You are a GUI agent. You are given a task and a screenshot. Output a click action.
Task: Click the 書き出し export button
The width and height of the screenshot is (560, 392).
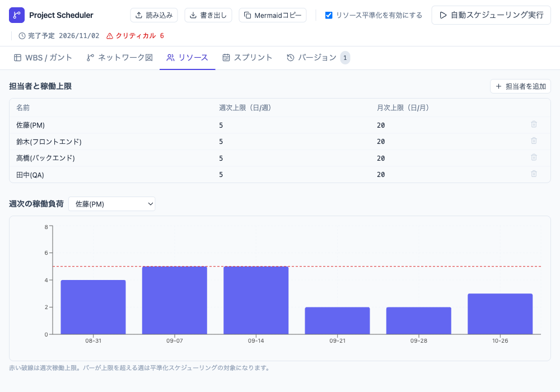tap(208, 15)
